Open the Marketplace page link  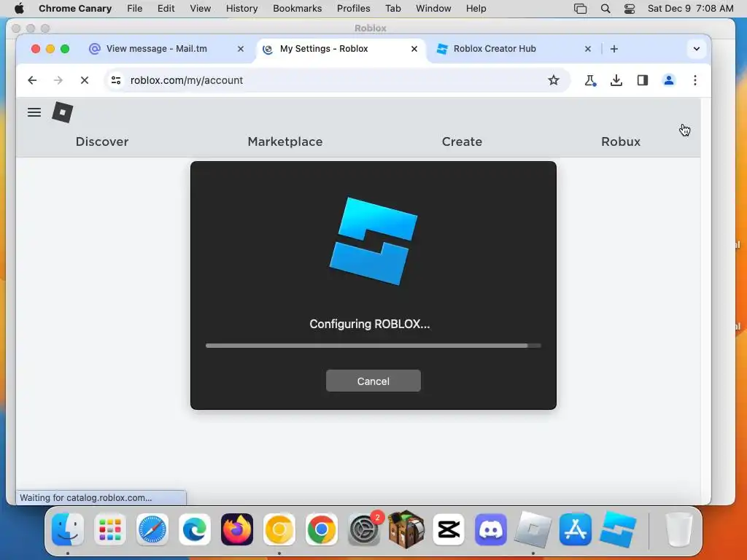click(285, 141)
